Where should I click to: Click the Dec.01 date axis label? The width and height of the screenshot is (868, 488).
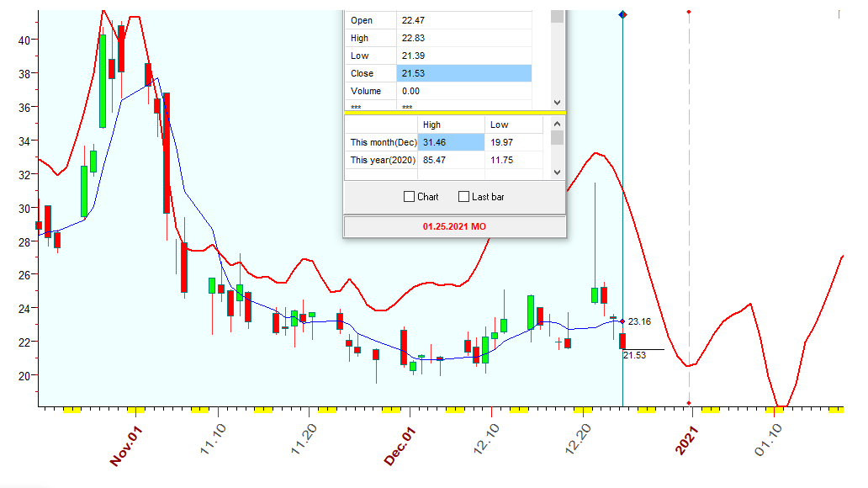pos(400,446)
